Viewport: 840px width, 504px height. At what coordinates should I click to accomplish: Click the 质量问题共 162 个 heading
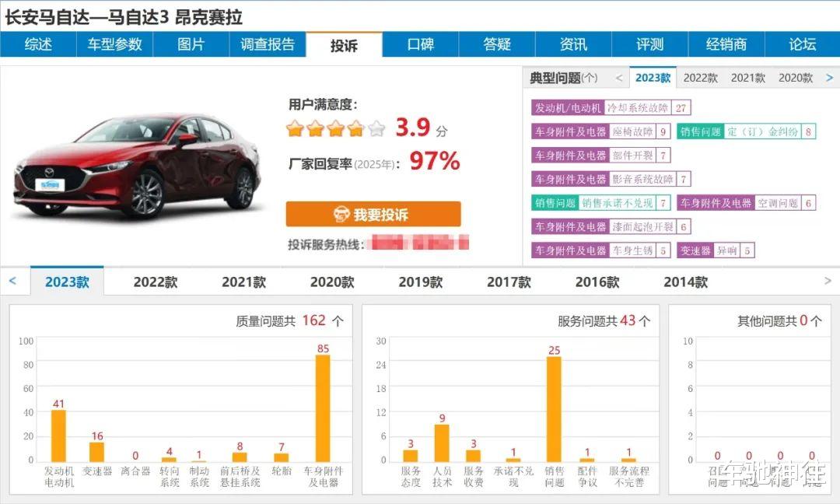289,320
